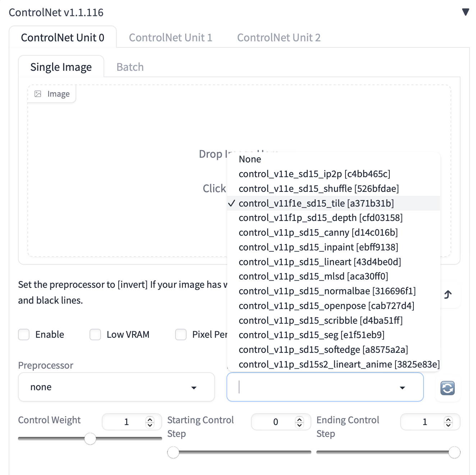Click the upload arrow icon

point(448,295)
